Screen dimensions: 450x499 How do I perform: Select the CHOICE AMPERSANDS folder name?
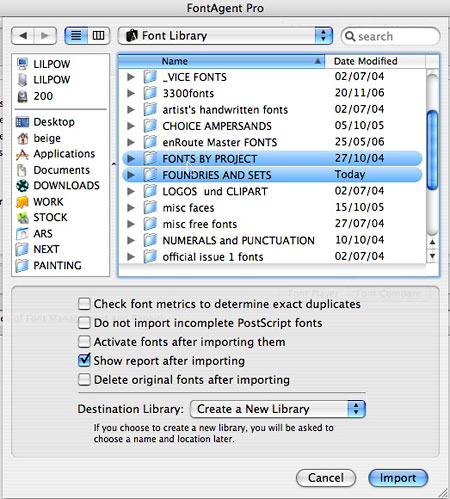217,126
